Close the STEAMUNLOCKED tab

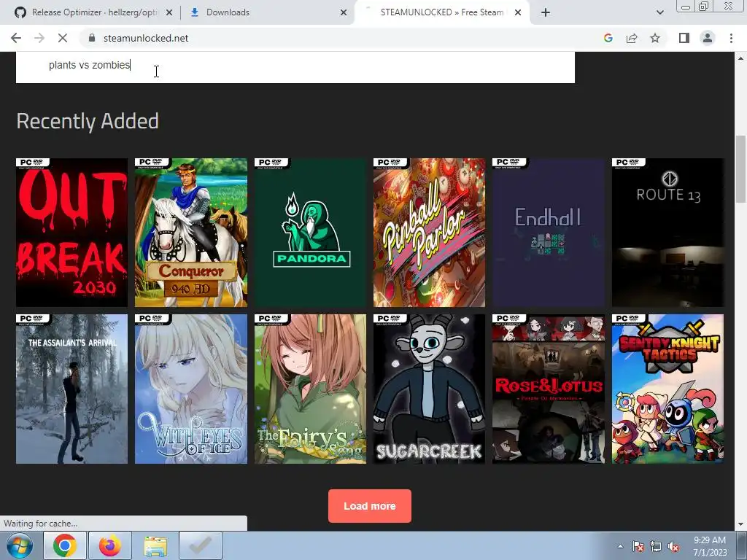coord(518,13)
